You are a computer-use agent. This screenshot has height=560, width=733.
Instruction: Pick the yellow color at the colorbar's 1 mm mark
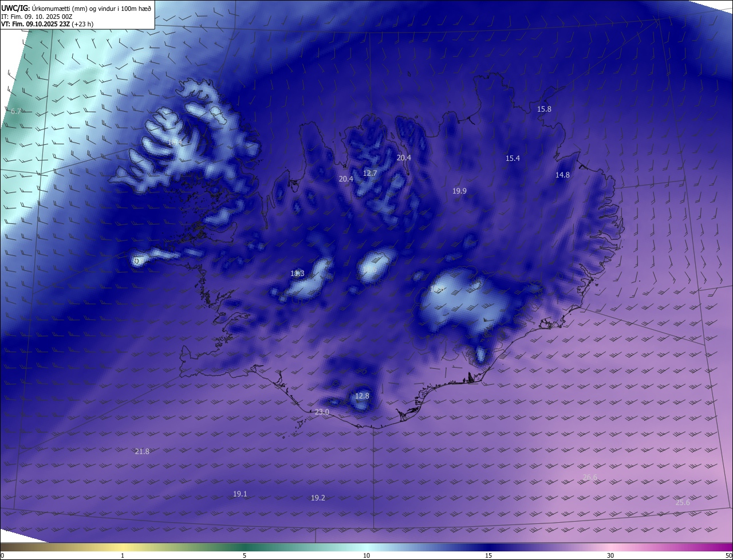click(x=123, y=547)
